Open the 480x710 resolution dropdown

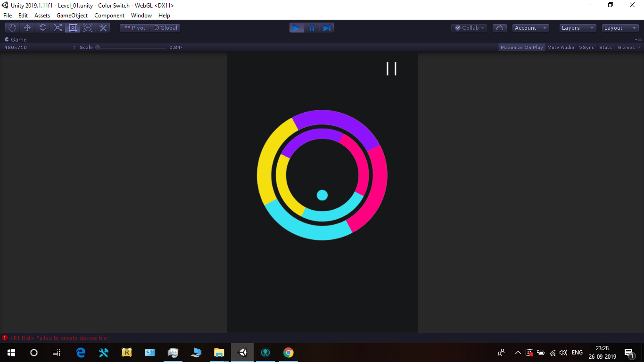pyautogui.click(x=40, y=47)
